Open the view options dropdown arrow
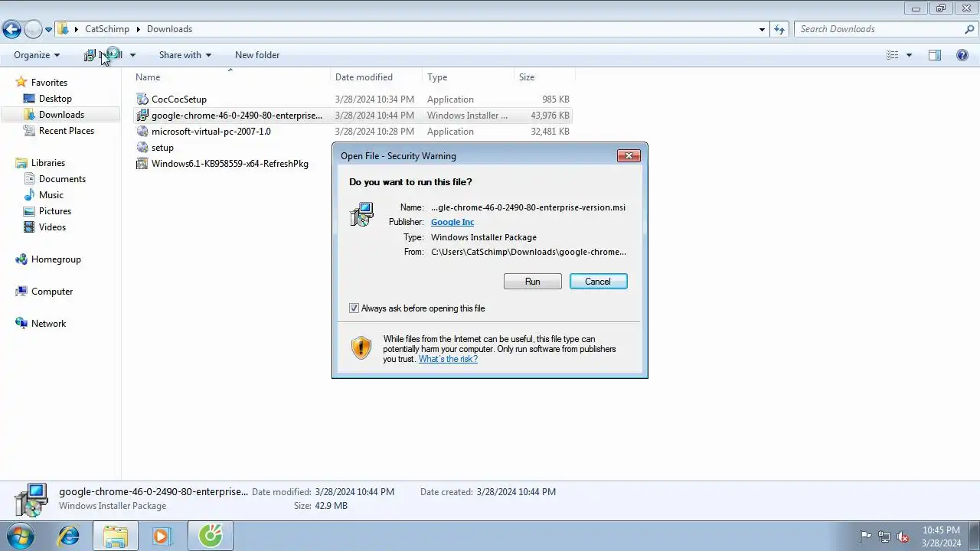This screenshot has height=551, width=980. coord(909,55)
